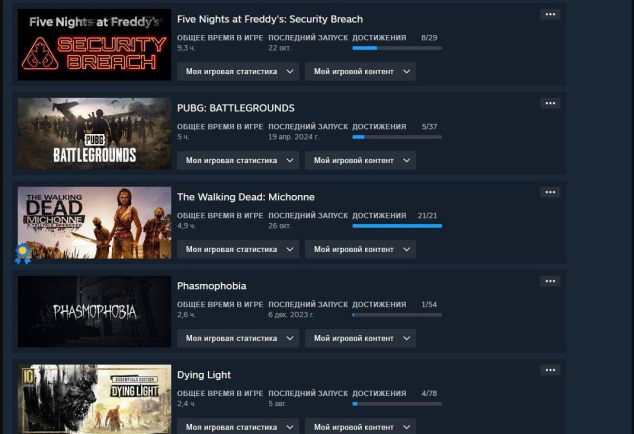
Task: Expand 'Мой игровой контент' for PUBG: BATTLEGROUNDS
Action: [x=360, y=161]
